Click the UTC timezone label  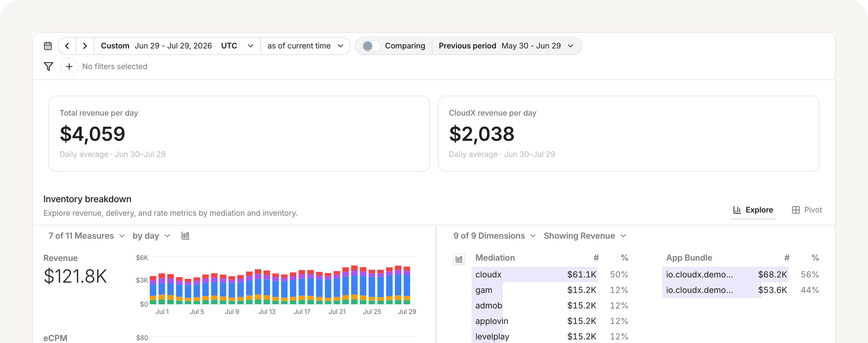[229, 46]
